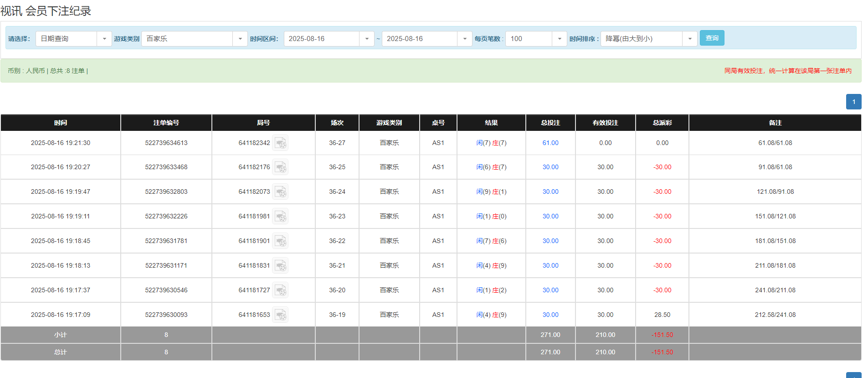Click replay icon beside round 641181981

(280, 217)
